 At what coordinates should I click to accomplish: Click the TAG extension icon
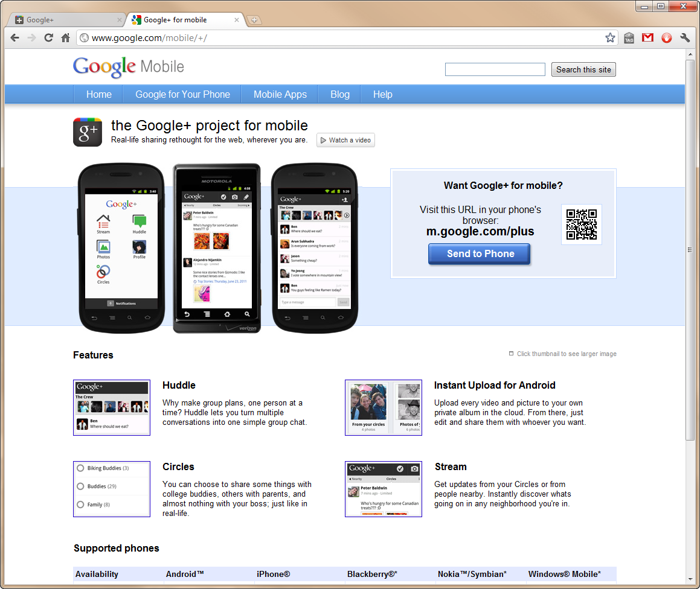point(629,37)
